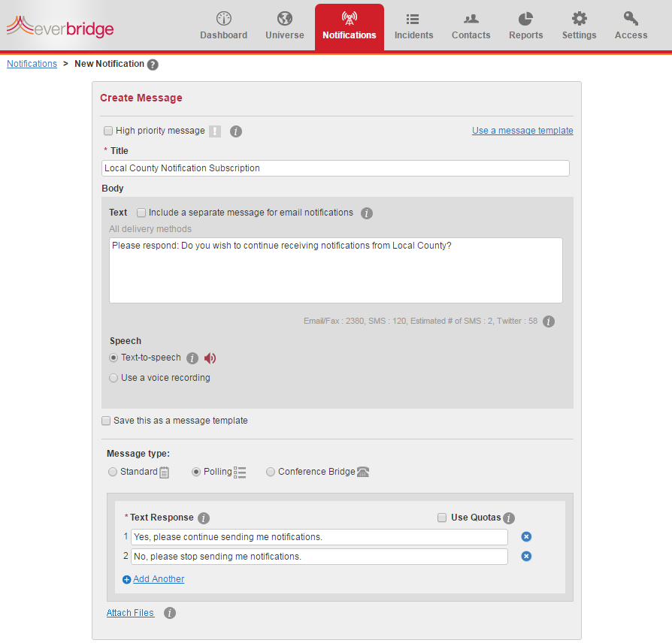Open help via the question mark beside New Notification
The image size is (672, 643).
(153, 64)
